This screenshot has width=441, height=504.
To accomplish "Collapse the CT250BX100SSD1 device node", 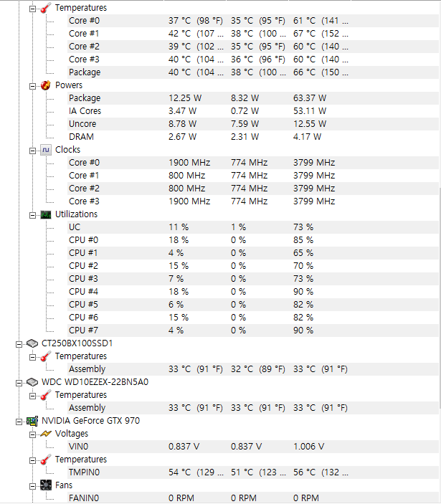I will point(19,343).
